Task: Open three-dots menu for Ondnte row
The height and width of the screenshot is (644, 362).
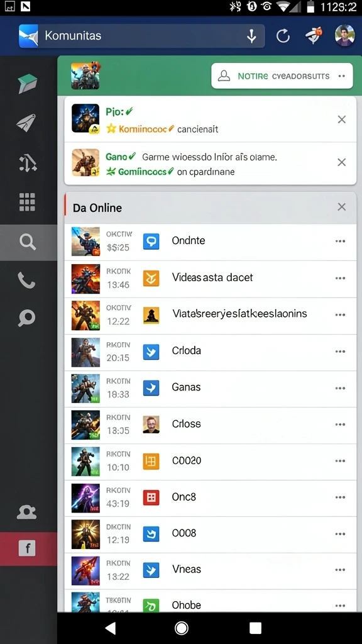Action: [x=340, y=241]
